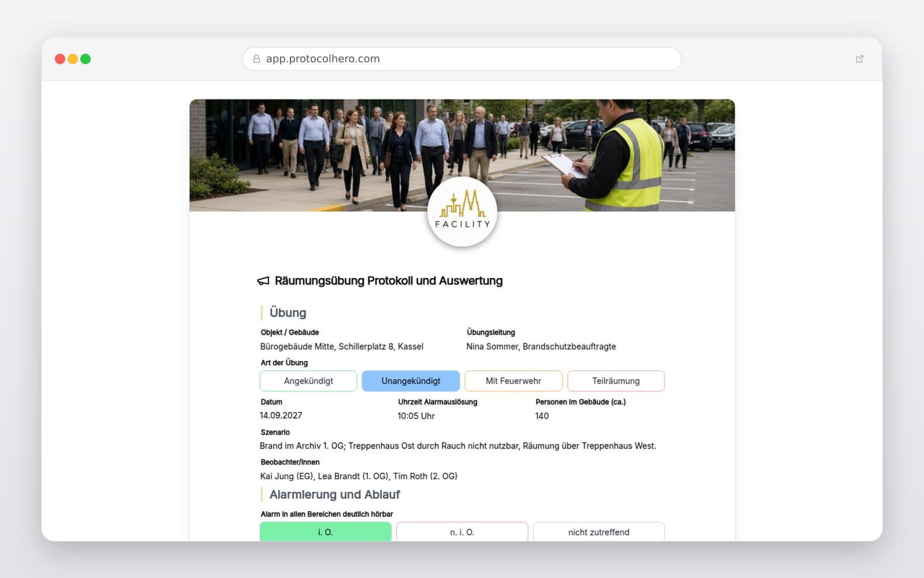This screenshot has width=924, height=578.
Task: Click the Übung section heading
Action: 288,313
